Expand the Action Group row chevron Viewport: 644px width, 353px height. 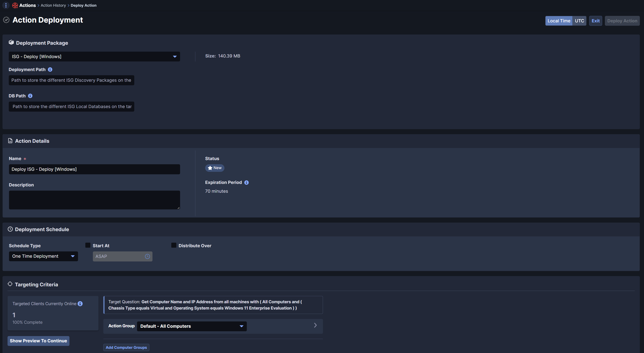[315, 325]
